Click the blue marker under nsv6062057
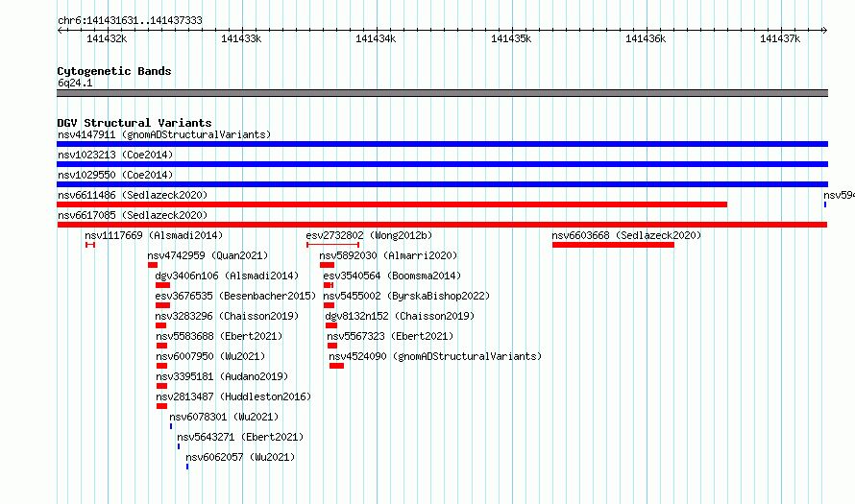Screen dimensions: 855x504 coord(187,467)
